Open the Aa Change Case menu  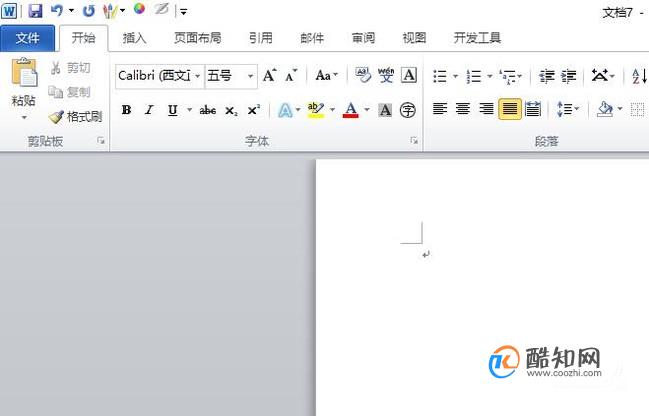tap(326, 76)
